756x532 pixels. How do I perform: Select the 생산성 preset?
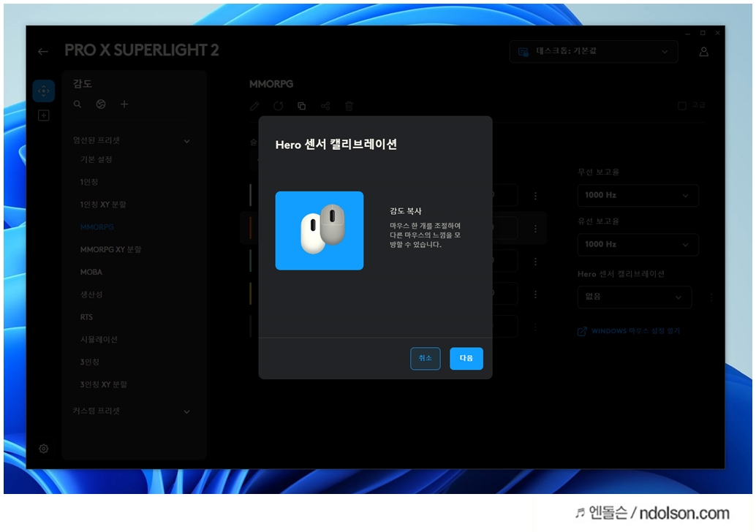coord(91,294)
